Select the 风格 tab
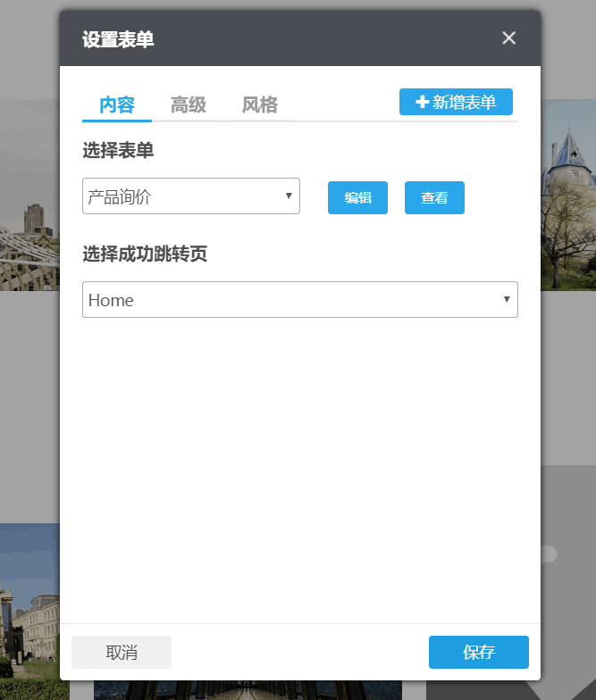 (x=260, y=105)
